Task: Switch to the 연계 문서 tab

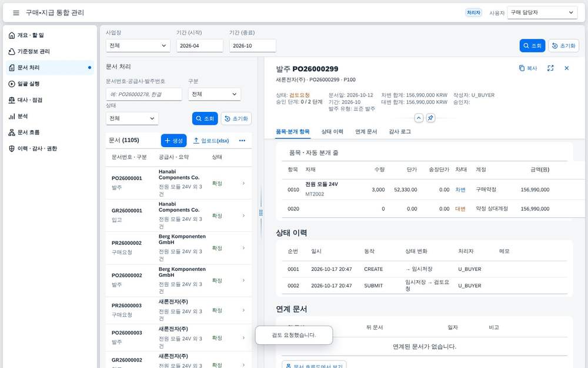Action: coord(366,132)
